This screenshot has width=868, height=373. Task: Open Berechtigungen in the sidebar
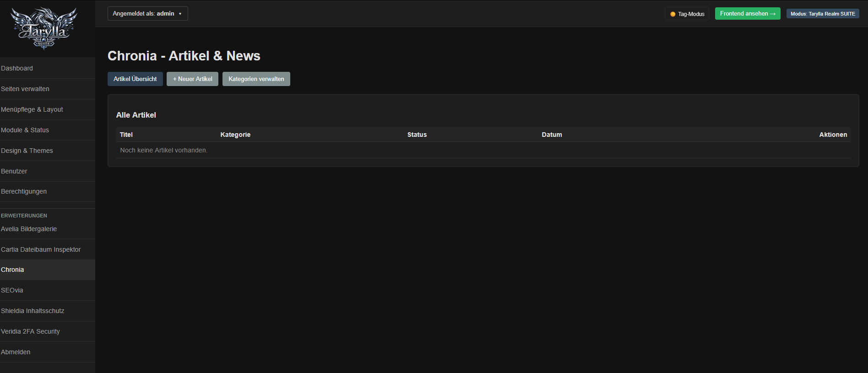tap(48, 191)
